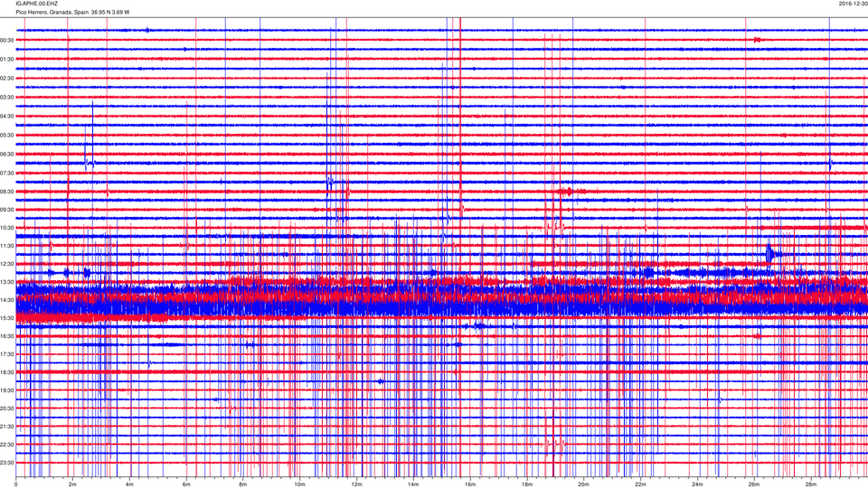Click the 16:30 time label

[7, 336]
